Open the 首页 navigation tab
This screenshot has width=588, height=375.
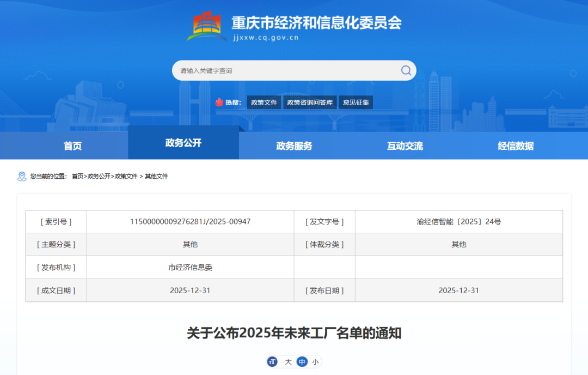72,146
